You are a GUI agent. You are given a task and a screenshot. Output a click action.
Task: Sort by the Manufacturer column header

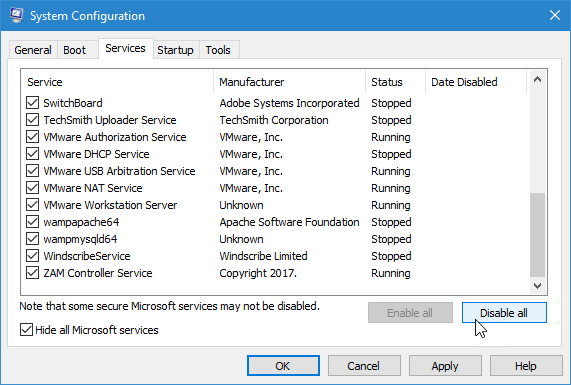coord(290,82)
